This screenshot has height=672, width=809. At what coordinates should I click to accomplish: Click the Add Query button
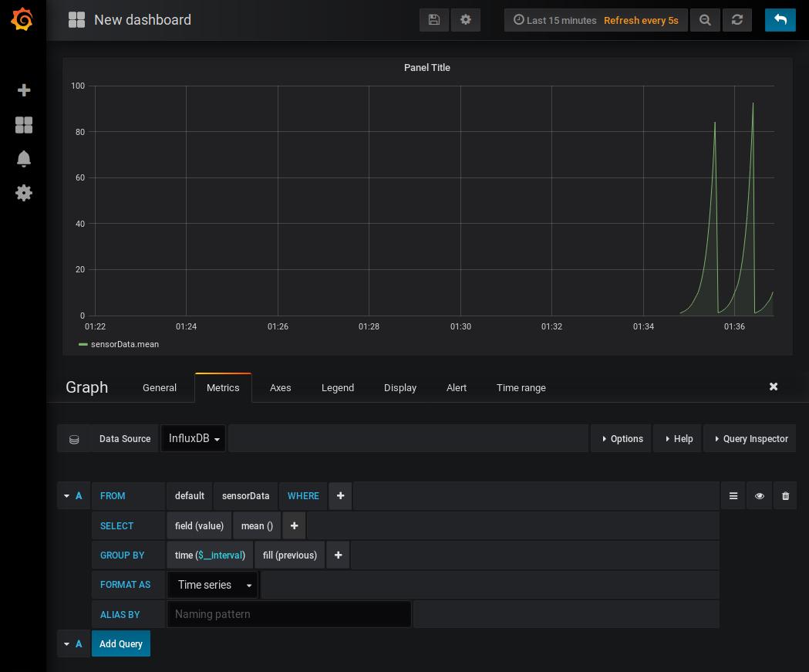[x=121, y=643]
